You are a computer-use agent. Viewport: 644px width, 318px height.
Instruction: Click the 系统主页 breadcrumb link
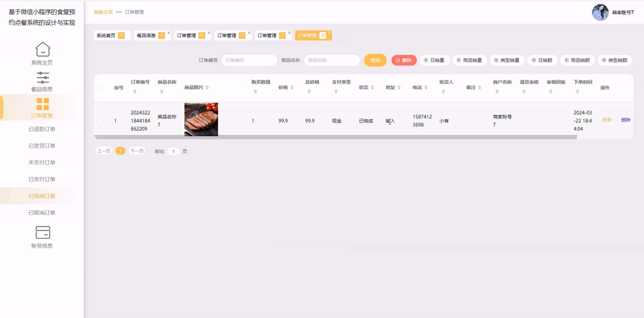pyautogui.click(x=103, y=12)
